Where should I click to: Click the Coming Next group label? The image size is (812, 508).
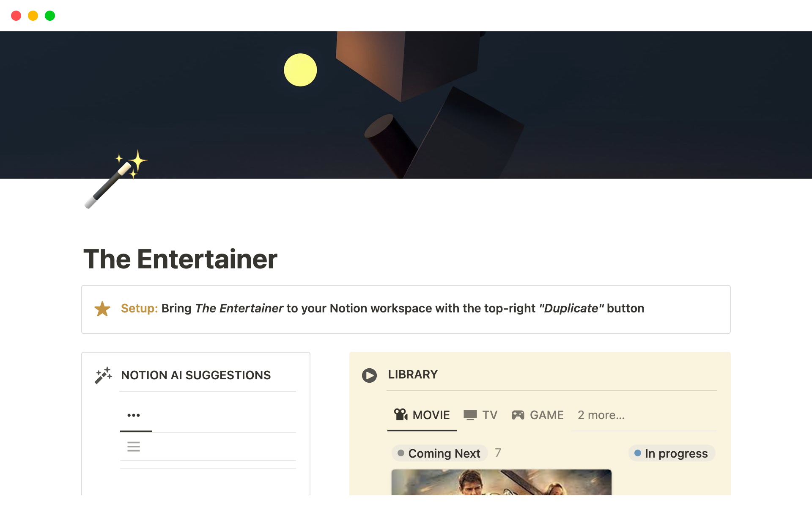tap(444, 453)
